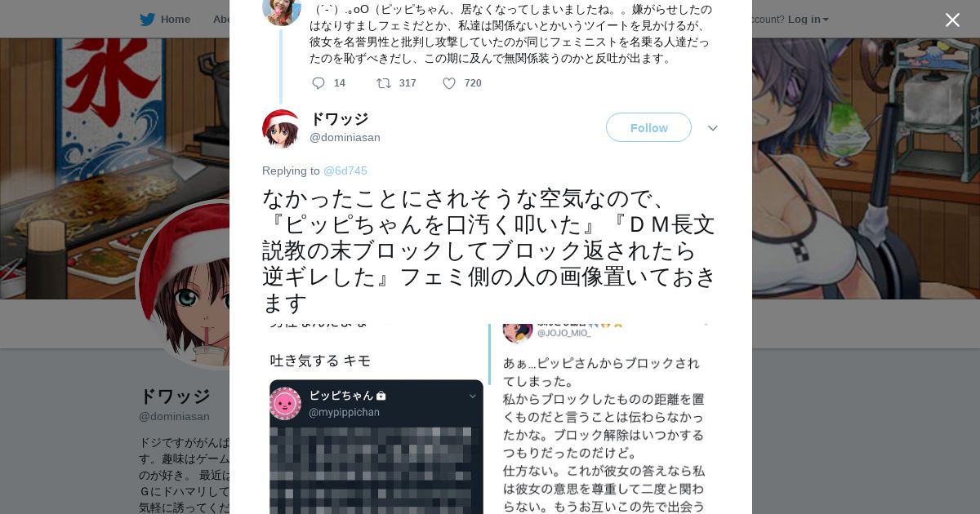980x514 pixels.
Task: Open the left embedded screenshot image
Action: [x=376, y=419]
